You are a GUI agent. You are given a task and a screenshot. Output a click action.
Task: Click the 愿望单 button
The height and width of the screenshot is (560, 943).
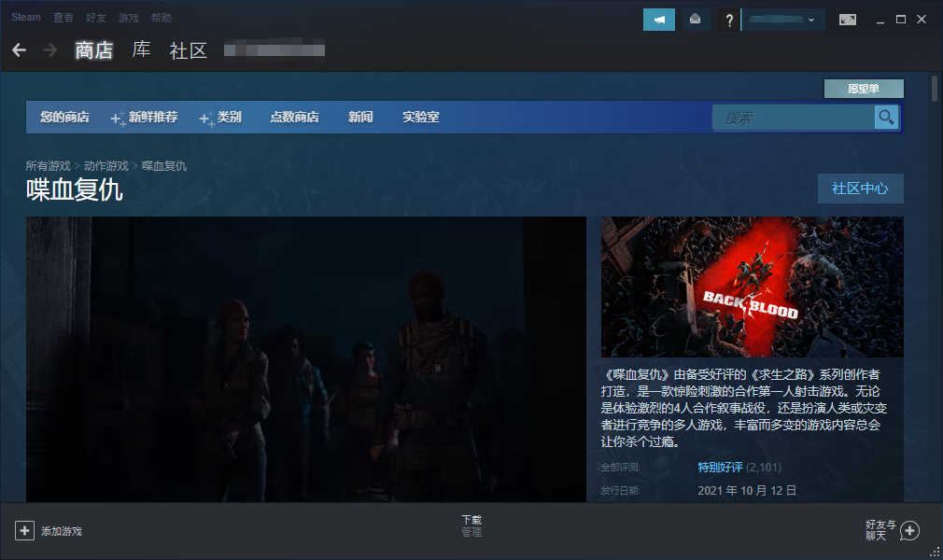click(x=864, y=89)
